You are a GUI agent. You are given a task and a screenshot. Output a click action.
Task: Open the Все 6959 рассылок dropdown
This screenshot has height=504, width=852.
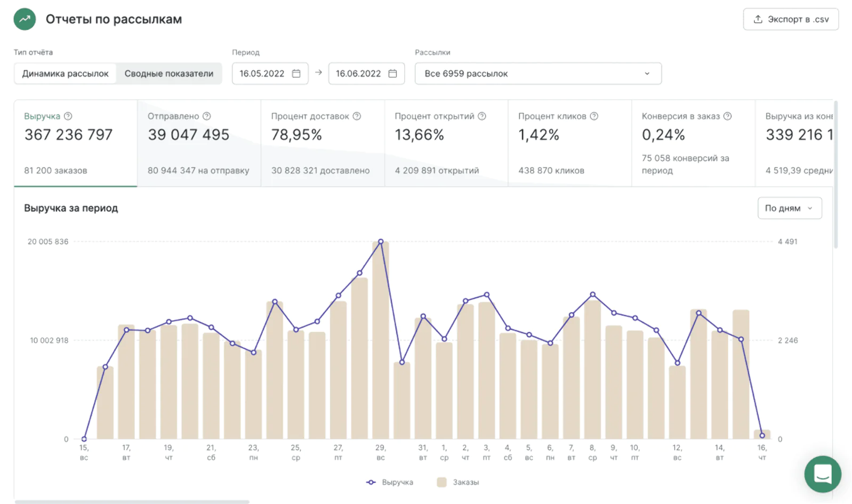pyautogui.click(x=538, y=74)
